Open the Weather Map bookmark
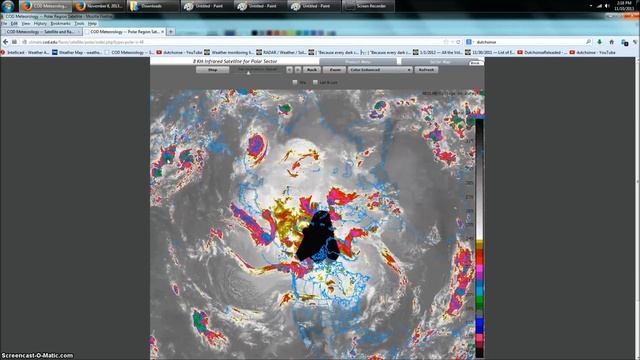The image size is (640, 360). pyautogui.click(x=77, y=52)
